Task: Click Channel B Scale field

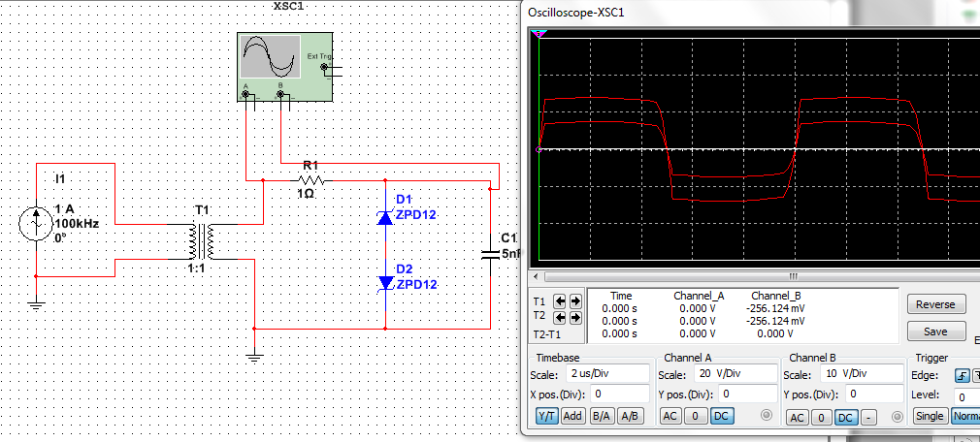Action: click(x=862, y=374)
